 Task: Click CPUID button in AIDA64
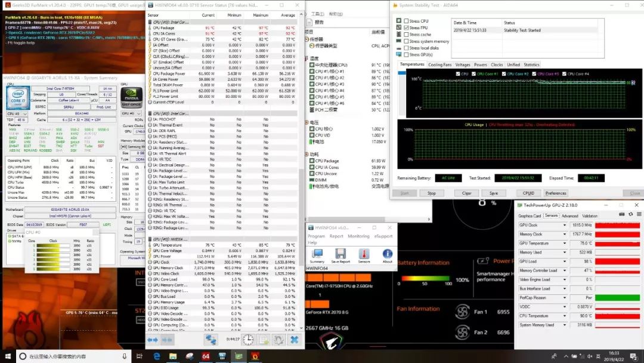[528, 193]
